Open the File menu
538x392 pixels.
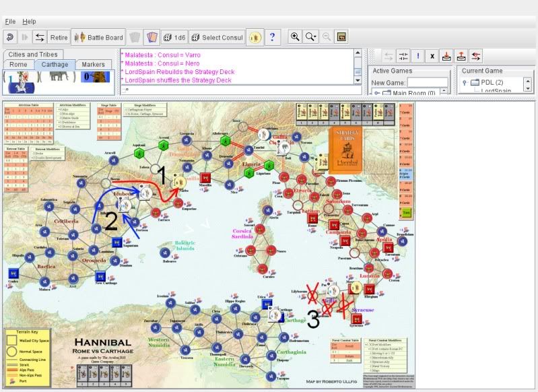point(10,22)
